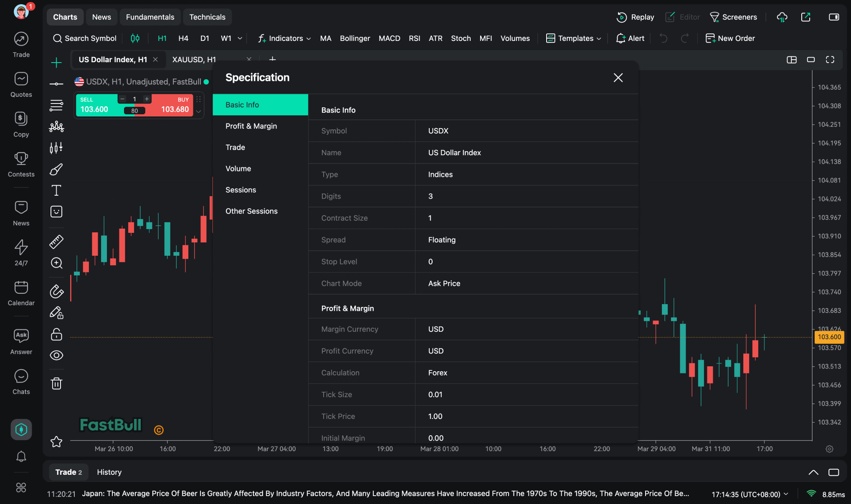Select the brush drawing tool

[56, 169]
